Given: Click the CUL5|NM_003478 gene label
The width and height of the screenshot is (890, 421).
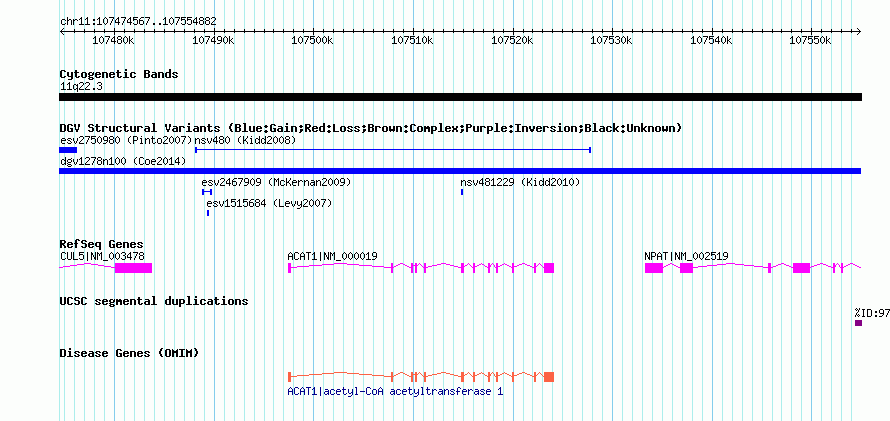Looking at the screenshot, I should coord(102,256).
